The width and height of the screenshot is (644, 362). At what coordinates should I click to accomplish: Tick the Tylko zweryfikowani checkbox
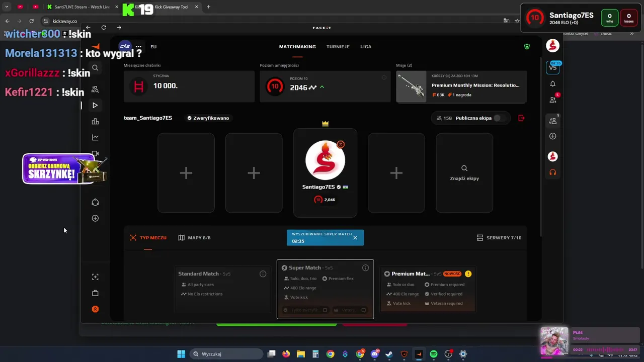point(325,310)
